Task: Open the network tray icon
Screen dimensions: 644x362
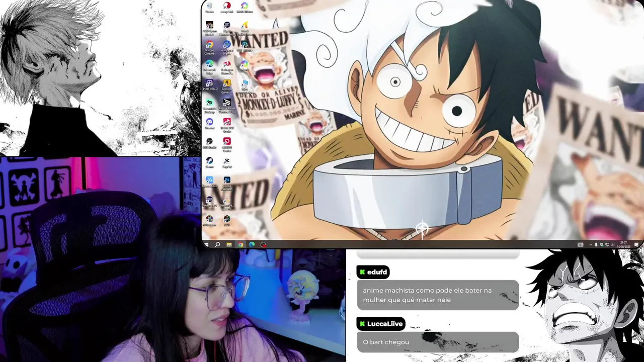Action: click(607, 245)
